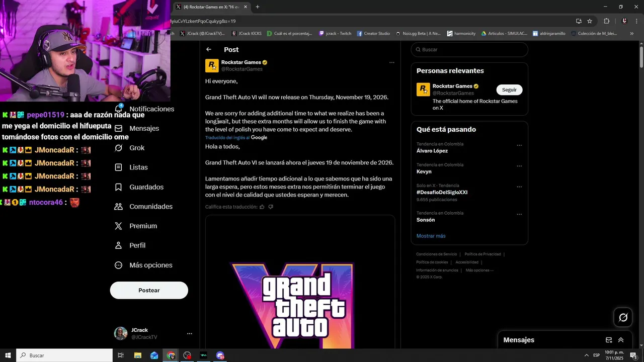Close the Rockstar Games browser tab

(x=246, y=7)
